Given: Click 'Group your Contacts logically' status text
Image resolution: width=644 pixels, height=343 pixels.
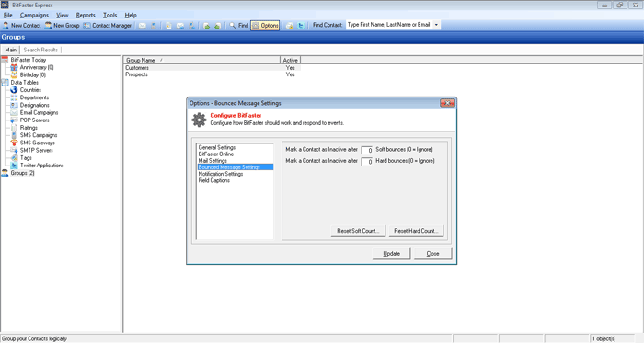Looking at the screenshot, I should pyautogui.click(x=35, y=339).
